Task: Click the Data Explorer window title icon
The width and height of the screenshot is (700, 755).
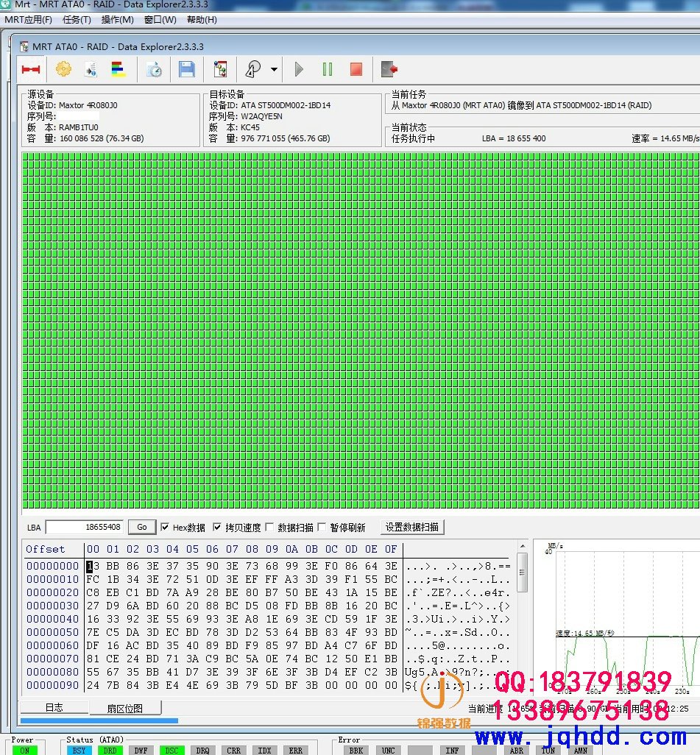Action: 24,46
